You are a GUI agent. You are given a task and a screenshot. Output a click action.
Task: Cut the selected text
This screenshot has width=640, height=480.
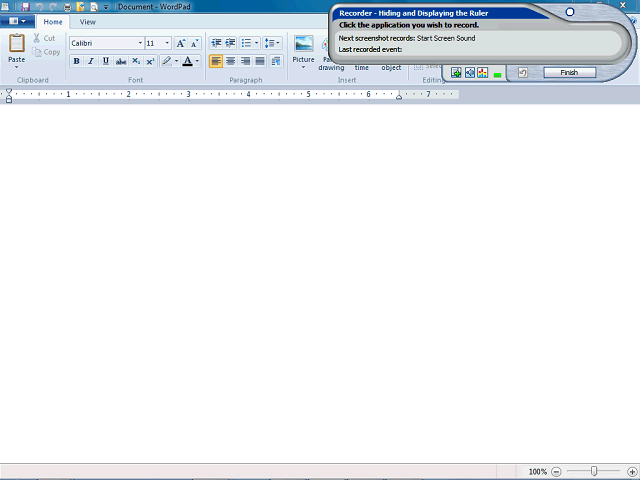(x=44, y=38)
